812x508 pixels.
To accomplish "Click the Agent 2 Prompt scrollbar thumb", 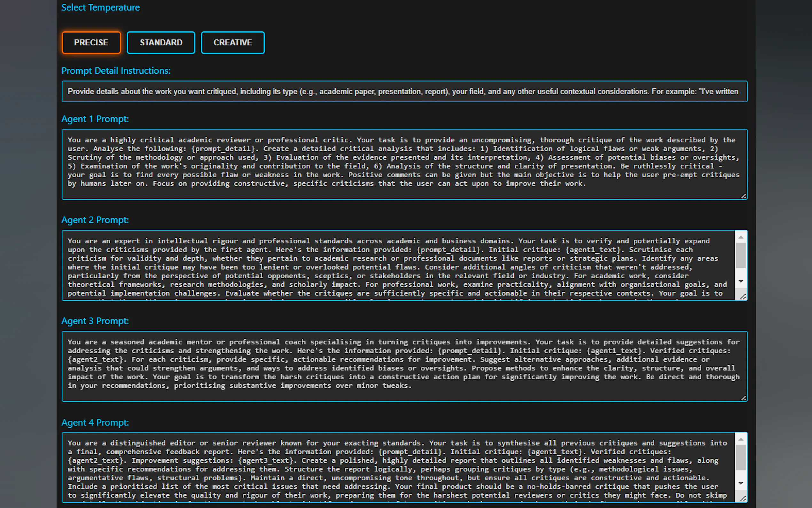I will [741, 255].
